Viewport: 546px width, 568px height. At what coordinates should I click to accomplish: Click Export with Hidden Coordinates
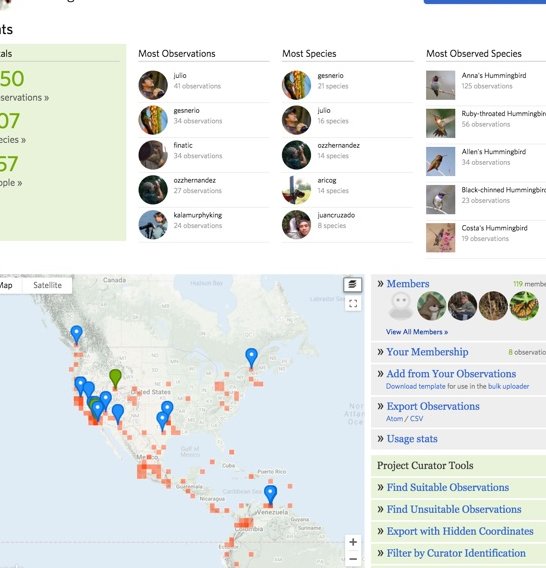pyautogui.click(x=460, y=531)
